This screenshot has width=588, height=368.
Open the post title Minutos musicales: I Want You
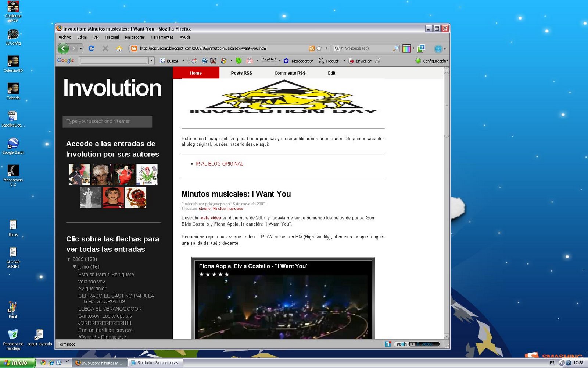[236, 194]
